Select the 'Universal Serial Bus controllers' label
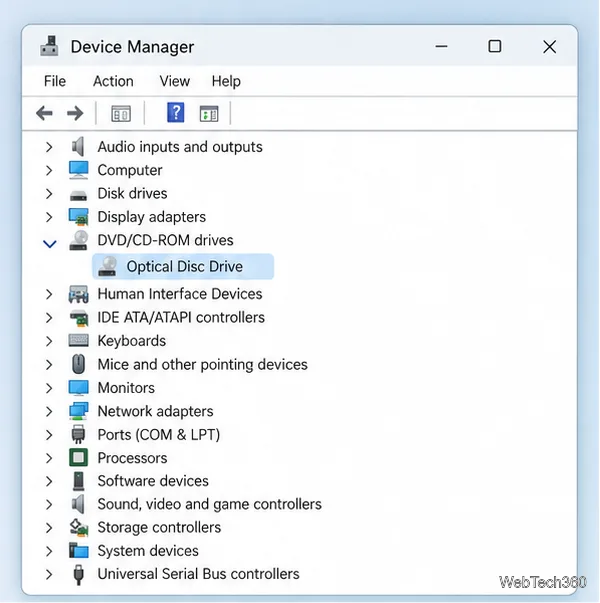This screenshot has width=600, height=603. (198, 574)
